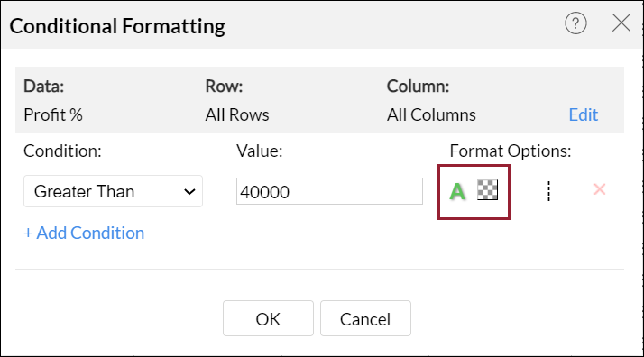Select the Profit % data value
This screenshot has width=644, height=357.
[x=53, y=114]
